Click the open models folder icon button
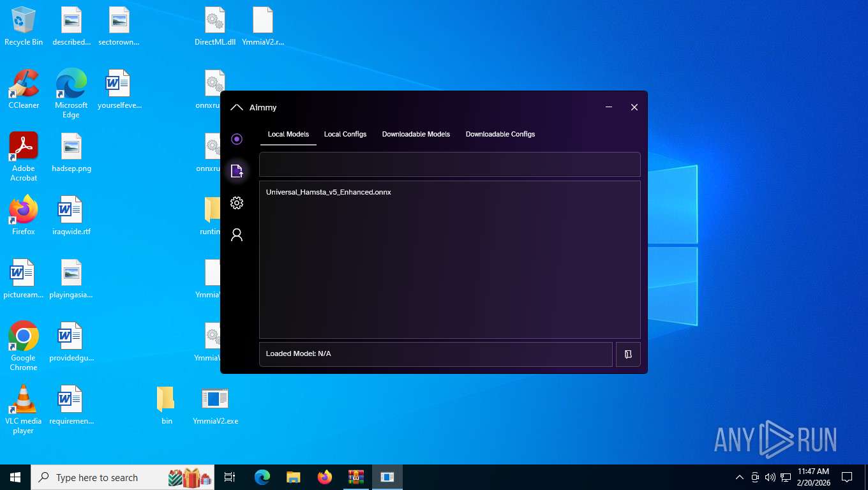 click(x=628, y=354)
